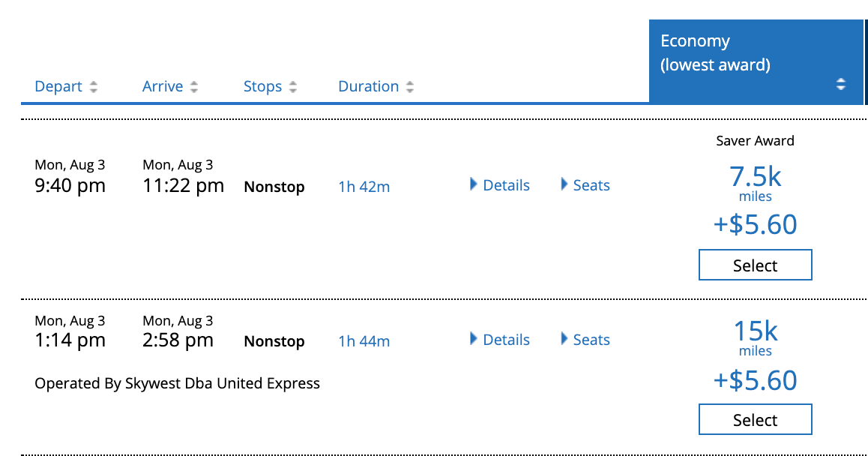Click the sort arrows next to Depart
868x456 pixels.
(94, 87)
